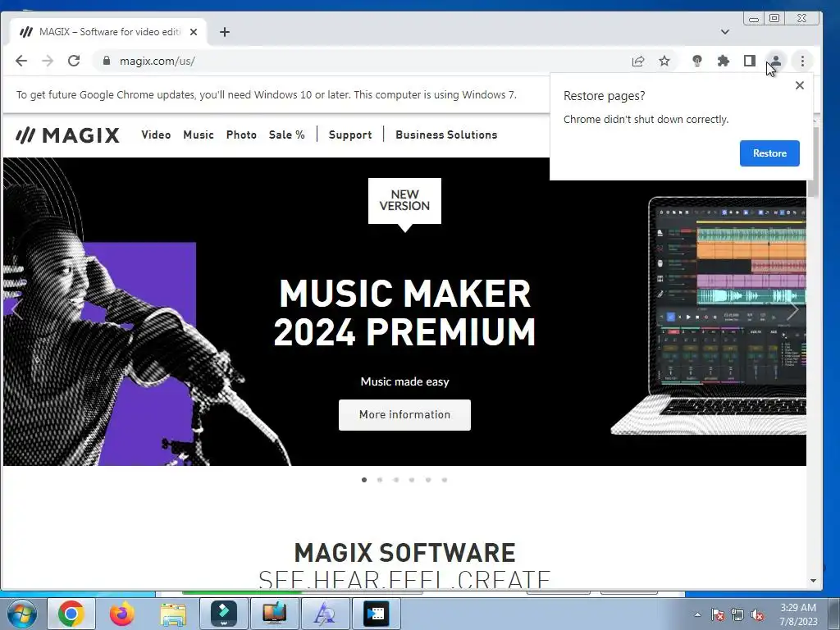840x630 pixels.
Task: Open a new tab with plus button
Action: tap(225, 32)
